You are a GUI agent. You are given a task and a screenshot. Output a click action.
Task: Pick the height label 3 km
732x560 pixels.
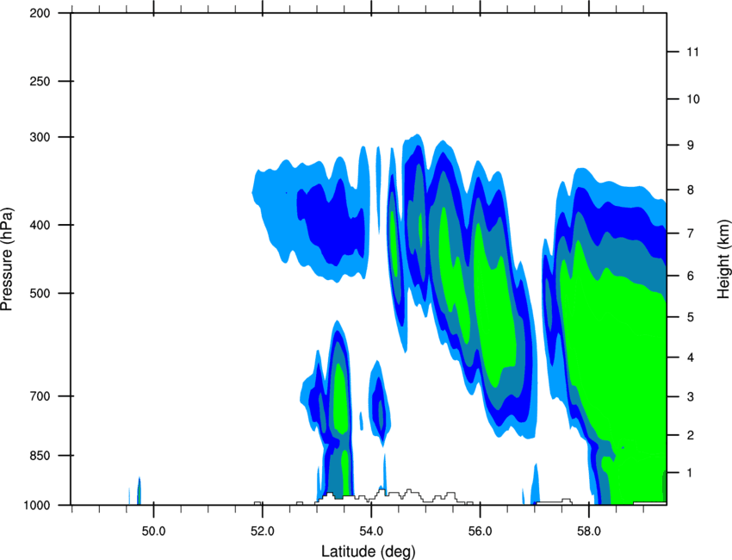pyautogui.click(x=691, y=397)
